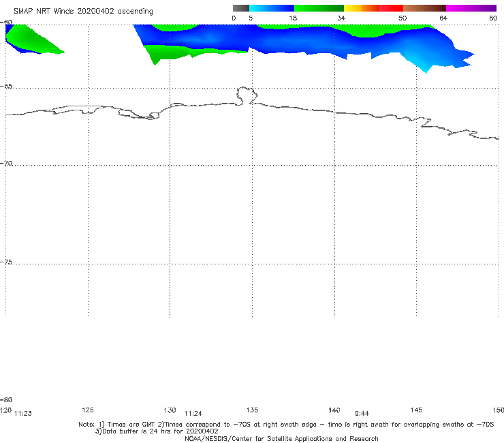Viewport: 504px width, 443px height.
Task: Click the green 18-34 color bar segment
Action: click(319, 8)
